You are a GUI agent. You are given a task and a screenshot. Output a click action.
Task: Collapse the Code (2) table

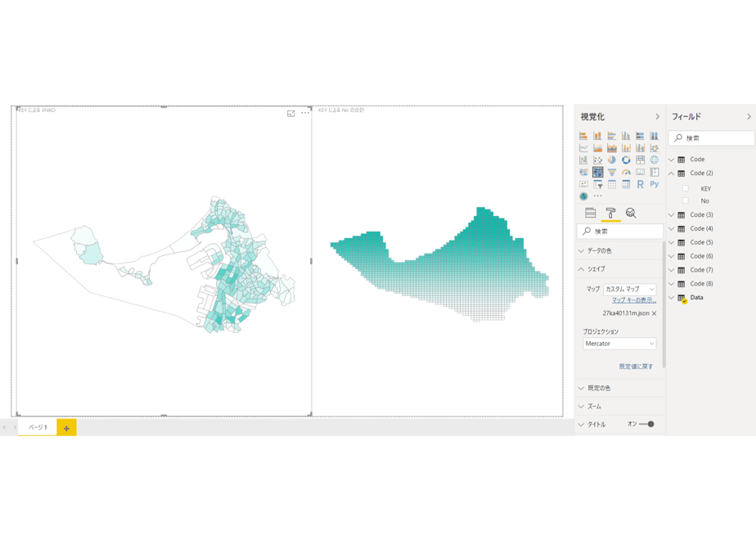click(x=671, y=173)
